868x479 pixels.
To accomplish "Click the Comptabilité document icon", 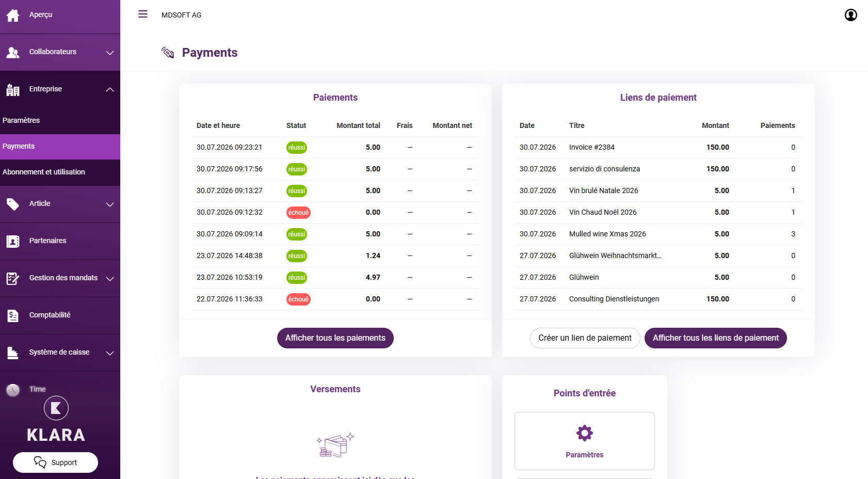I will (13, 315).
